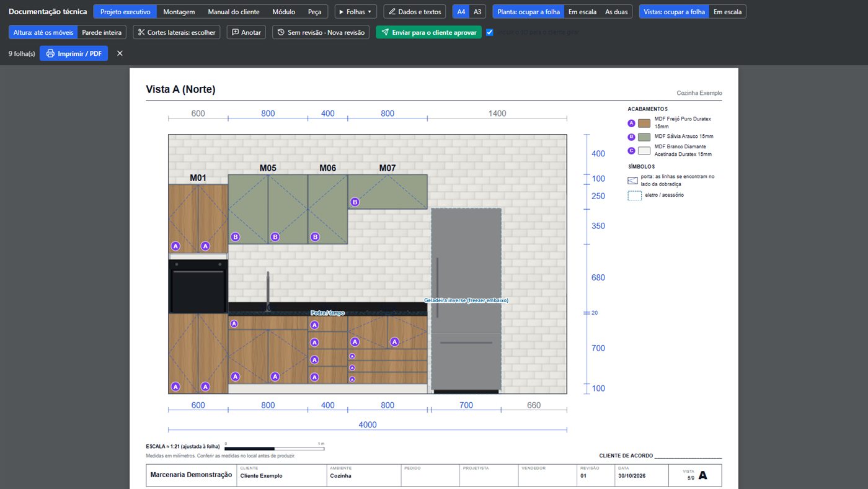Click the purple C badge in the Acabamentos legend
868x489 pixels.
(x=631, y=150)
